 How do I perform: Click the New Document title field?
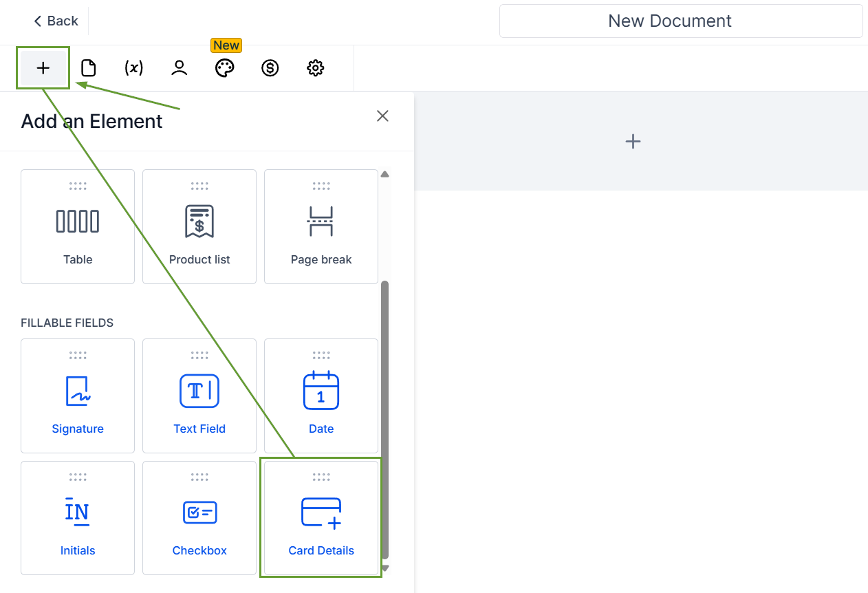tap(680, 21)
